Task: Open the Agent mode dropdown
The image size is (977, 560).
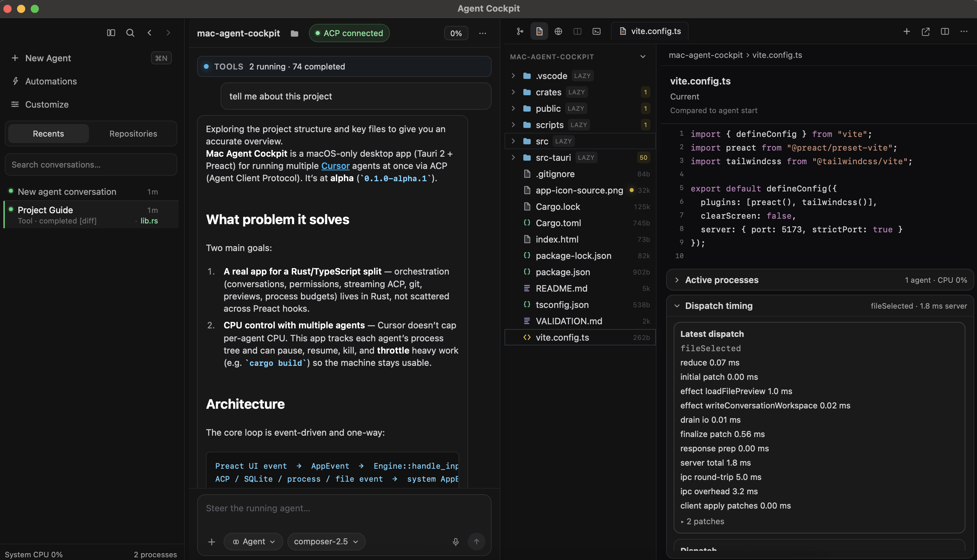Action: pos(253,542)
